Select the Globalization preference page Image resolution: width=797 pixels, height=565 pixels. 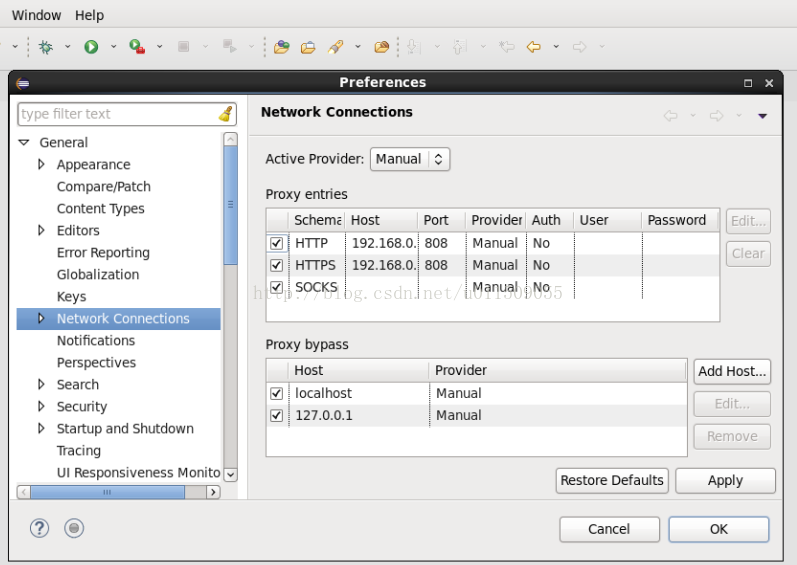[98, 274]
